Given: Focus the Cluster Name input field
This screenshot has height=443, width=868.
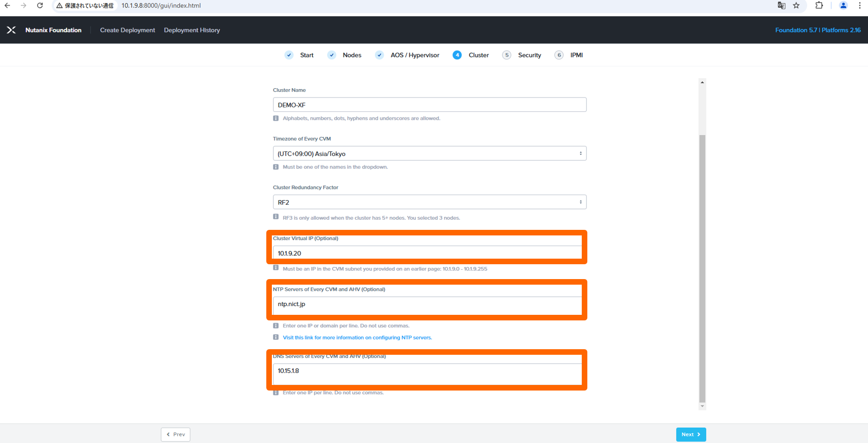Looking at the screenshot, I should point(429,105).
